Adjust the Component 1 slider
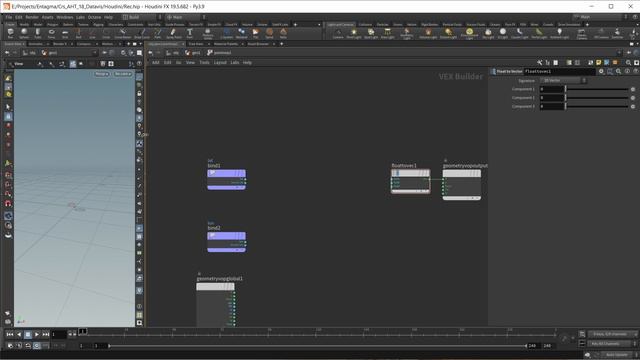The image size is (640, 360). pyautogui.click(x=597, y=89)
